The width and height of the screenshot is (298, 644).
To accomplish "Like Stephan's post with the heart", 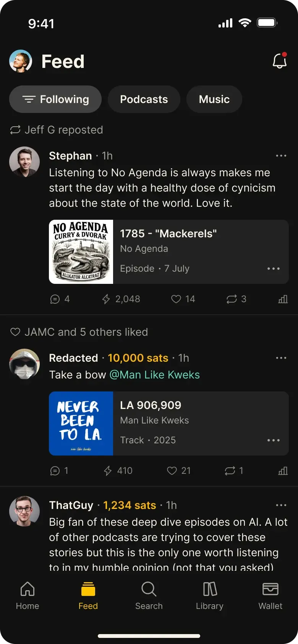I will (x=176, y=299).
